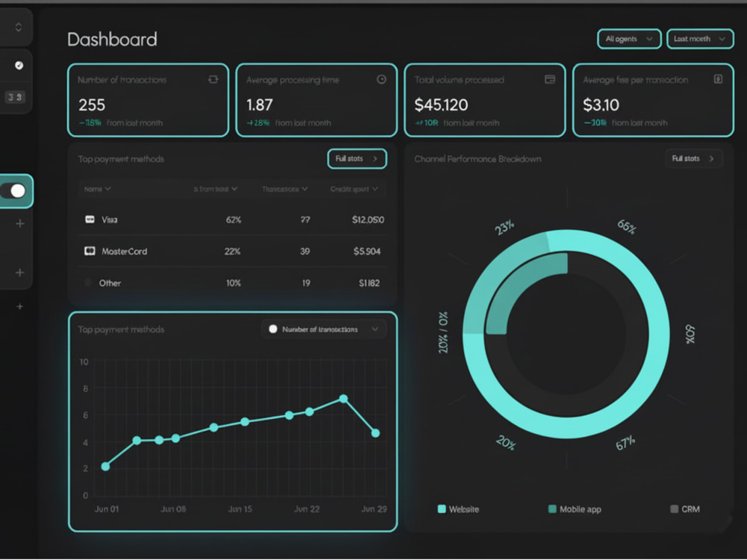Viewport: 747px width, 560px height.
Task: Click the 19 transactions value
Action: click(x=306, y=283)
